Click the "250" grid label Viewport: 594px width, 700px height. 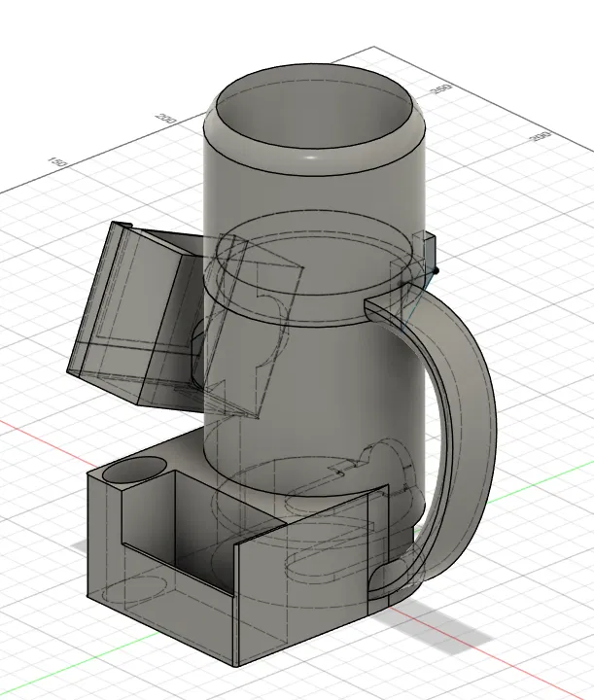[x=441, y=88]
